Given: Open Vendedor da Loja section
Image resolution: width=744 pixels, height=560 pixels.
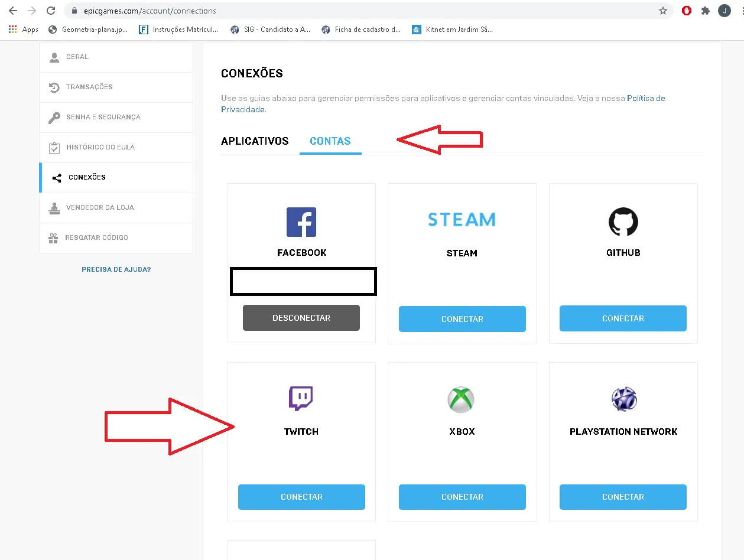Looking at the screenshot, I should (x=116, y=208).
